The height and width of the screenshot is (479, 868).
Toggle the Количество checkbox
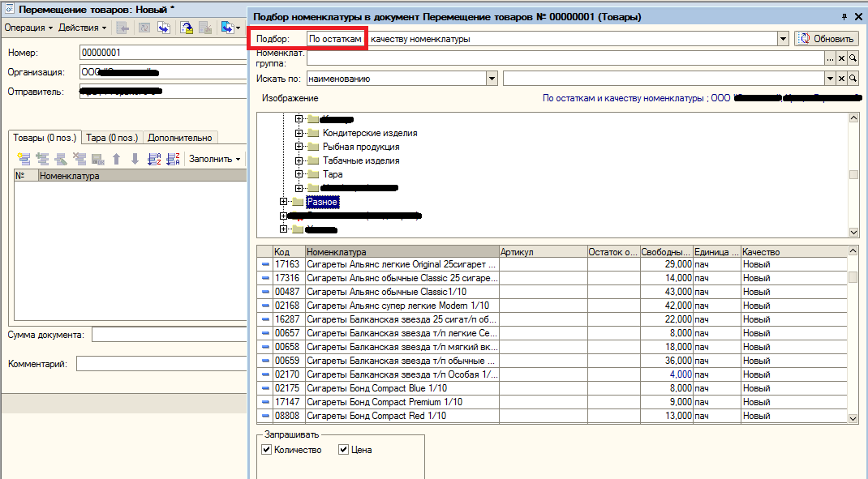(267, 450)
